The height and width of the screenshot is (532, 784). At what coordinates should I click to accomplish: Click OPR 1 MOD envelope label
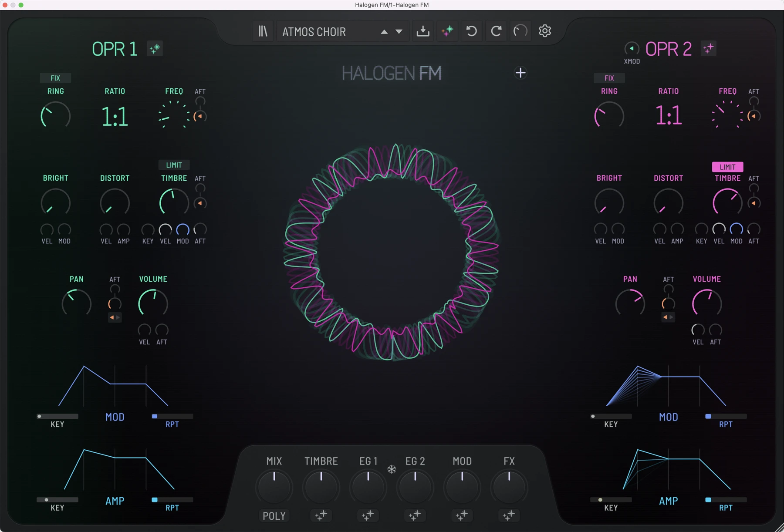point(115,417)
